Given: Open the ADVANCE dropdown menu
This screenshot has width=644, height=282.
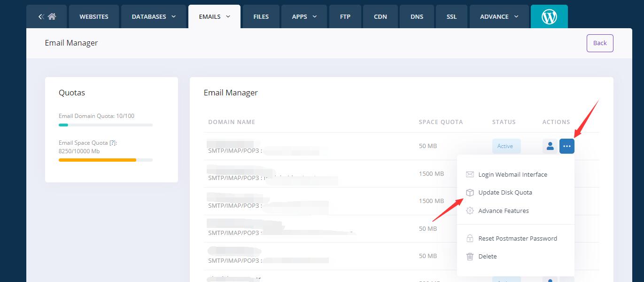Looking at the screenshot, I should pyautogui.click(x=499, y=16).
